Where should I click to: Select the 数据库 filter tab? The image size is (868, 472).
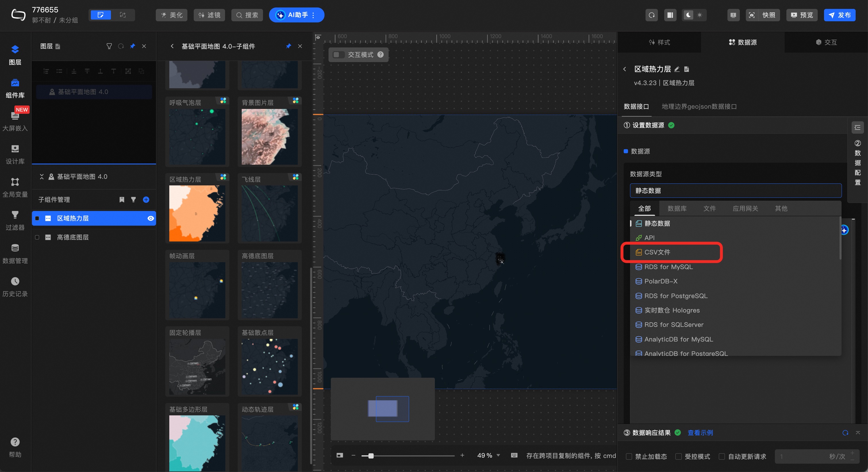(x=677, y=208)
